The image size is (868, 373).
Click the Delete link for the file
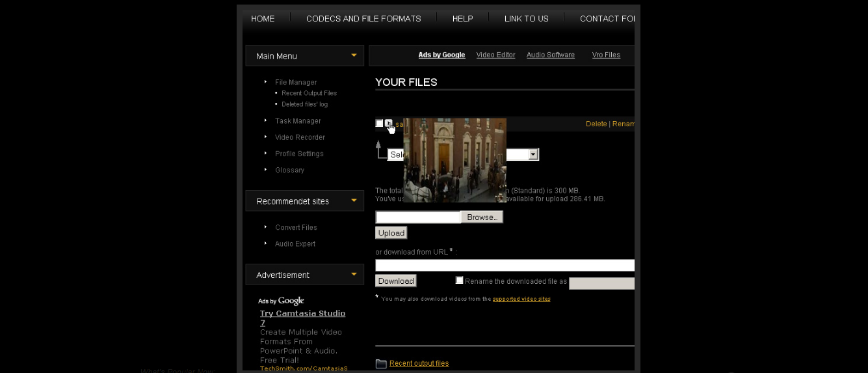point(596,124)
